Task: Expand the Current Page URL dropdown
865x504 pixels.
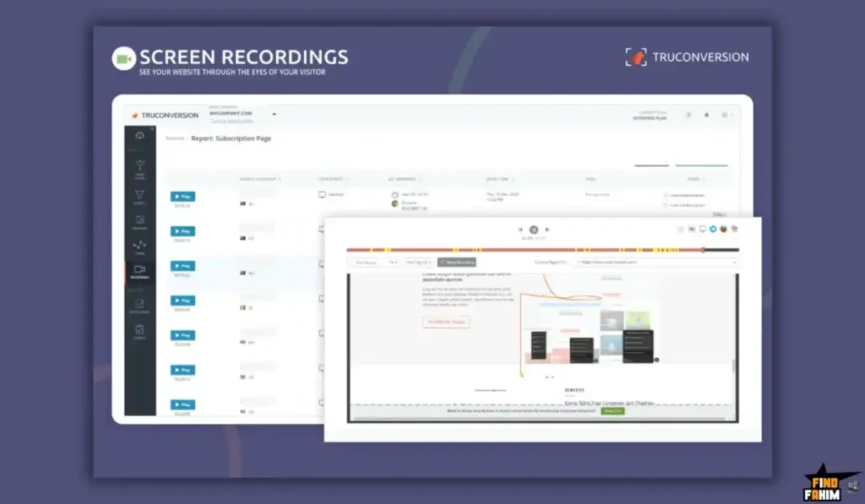Action: [x=734, y=263]
